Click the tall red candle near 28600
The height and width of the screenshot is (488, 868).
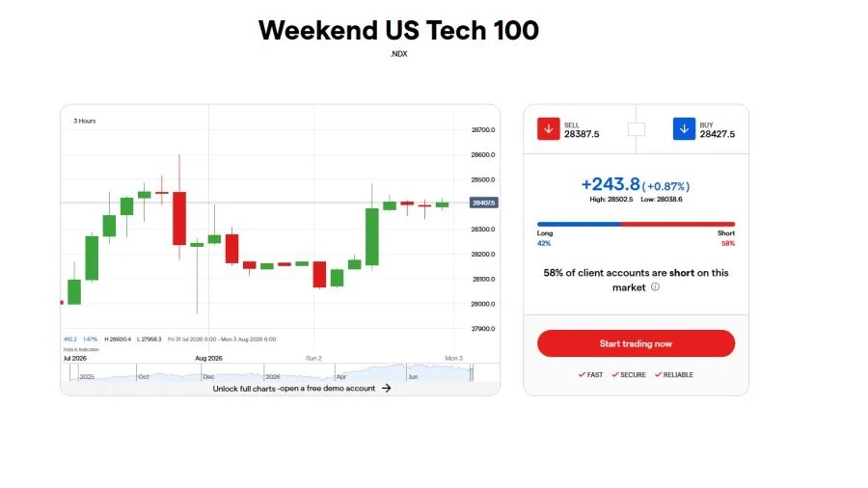(179, 218)
